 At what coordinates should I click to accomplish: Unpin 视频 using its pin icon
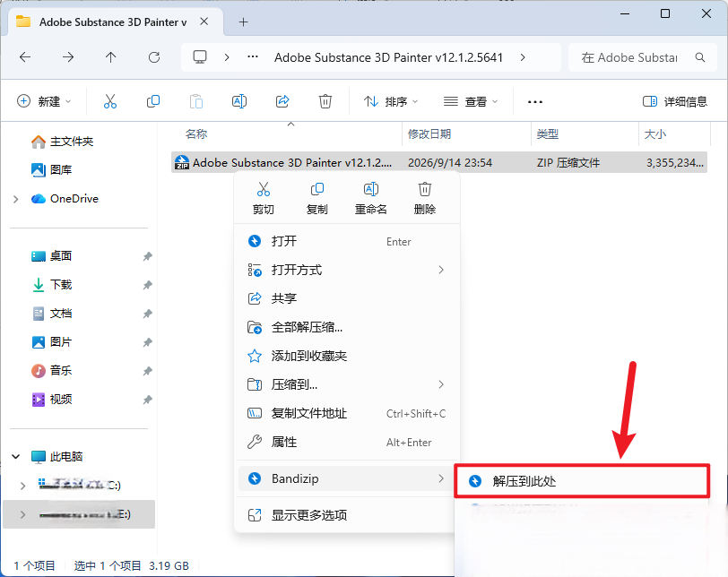147,400
